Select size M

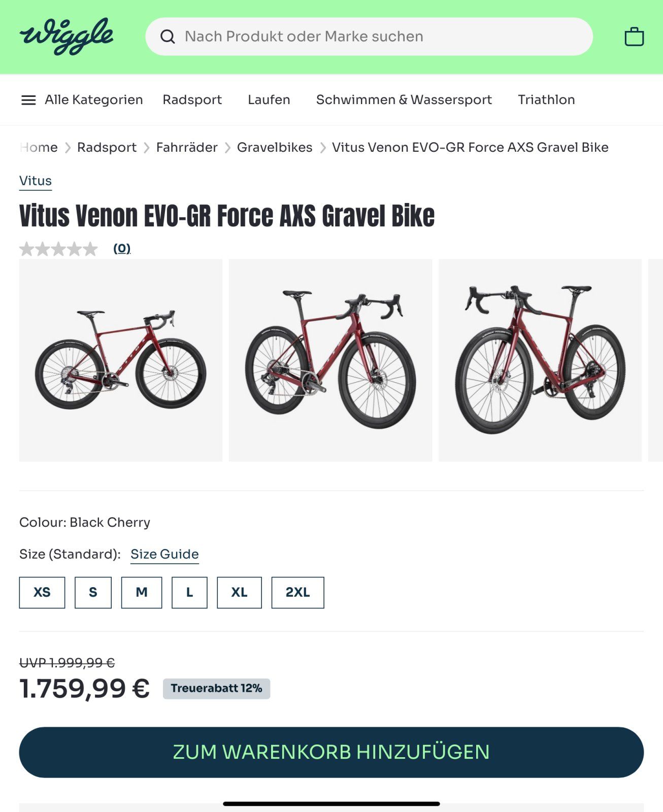[x=142, y=592]
